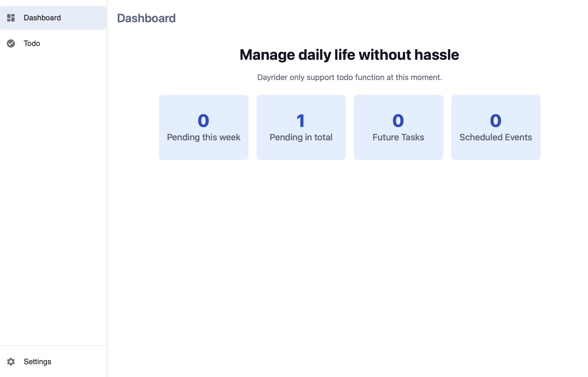Open the Dashboard sidebar menu item
The image size is (588, 377).
click(53, 18)
